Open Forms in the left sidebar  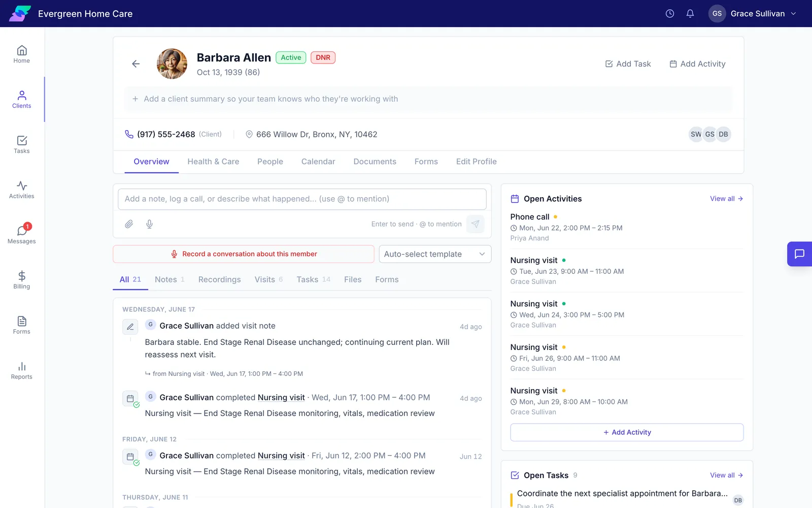(x=22, y=326)
